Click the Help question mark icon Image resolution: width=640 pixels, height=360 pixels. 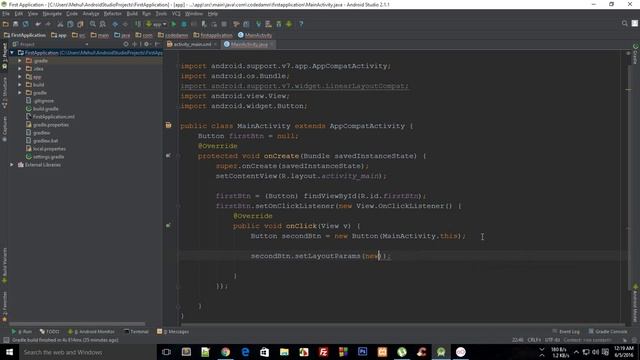coord(301,24)
